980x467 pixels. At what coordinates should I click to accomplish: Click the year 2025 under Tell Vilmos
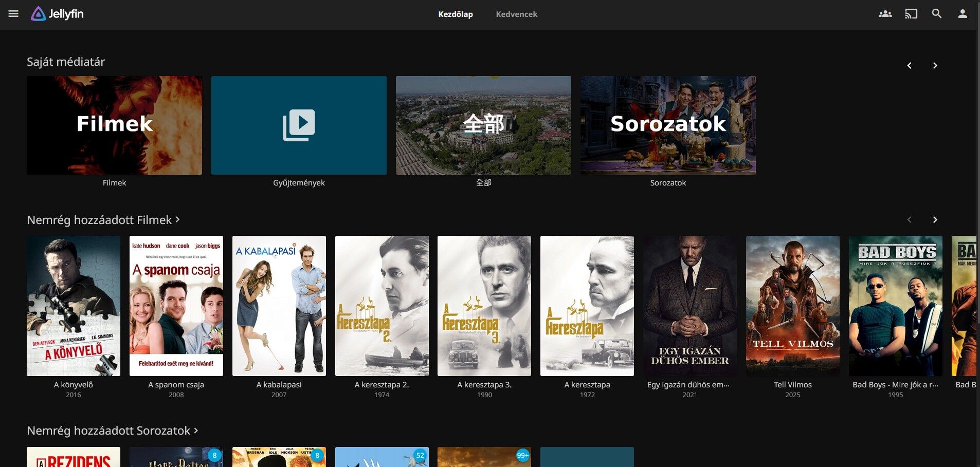click(793, 395)
